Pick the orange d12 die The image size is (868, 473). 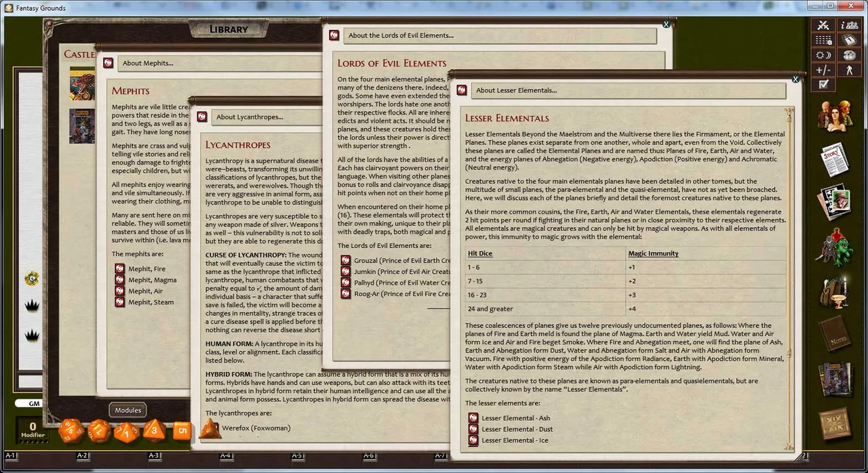pyautogui.click(x=99, y=430)
